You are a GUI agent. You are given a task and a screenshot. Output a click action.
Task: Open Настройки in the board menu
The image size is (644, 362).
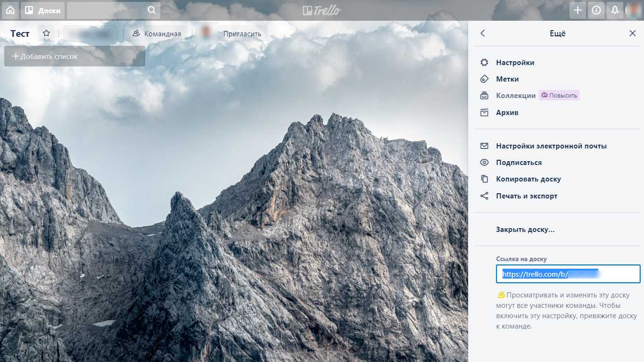click(515, 63)
